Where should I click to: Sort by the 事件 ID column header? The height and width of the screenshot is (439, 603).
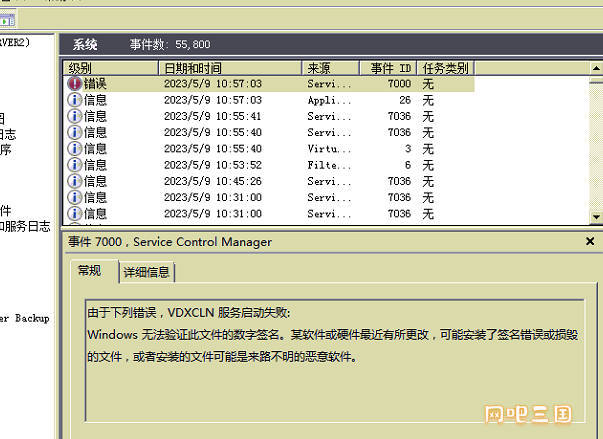[x=388, y=68]
